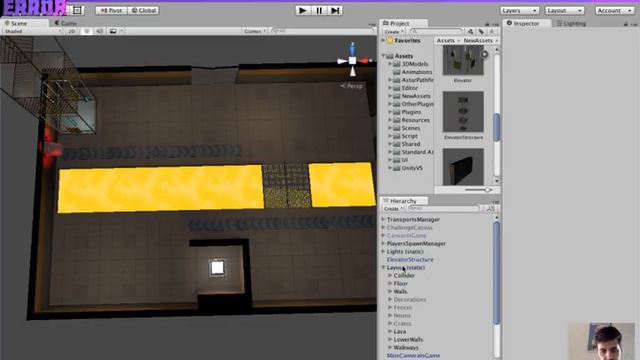
Task: Click Assets in Project breadcrumb
Action: (445, 40)
